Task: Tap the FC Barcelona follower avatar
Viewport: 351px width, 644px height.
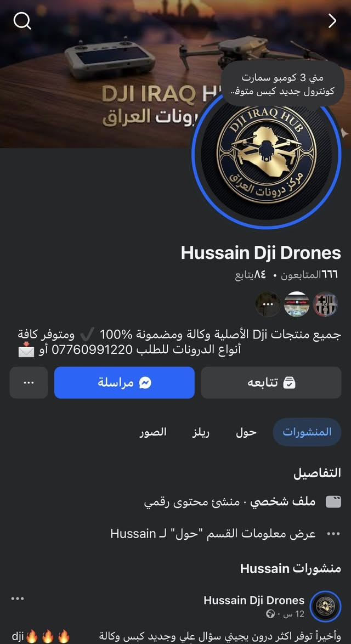Action: [325, 304]
